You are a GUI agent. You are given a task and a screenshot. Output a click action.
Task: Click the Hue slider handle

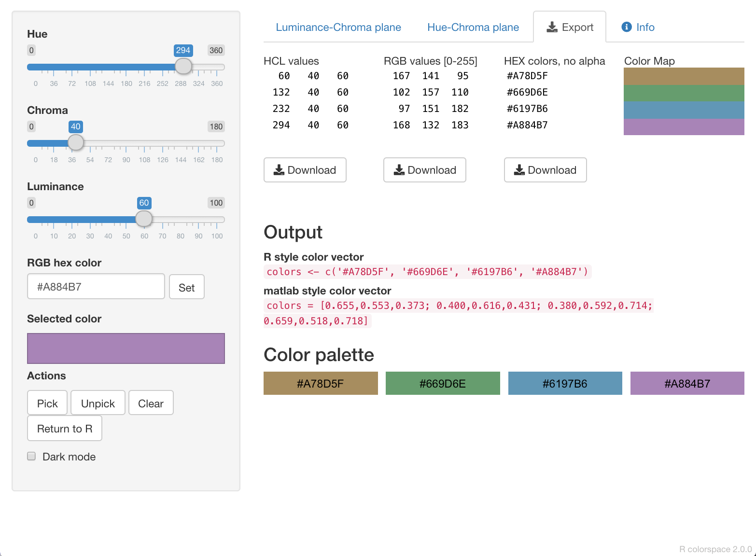pyautogui.click(x=183, y=66)
